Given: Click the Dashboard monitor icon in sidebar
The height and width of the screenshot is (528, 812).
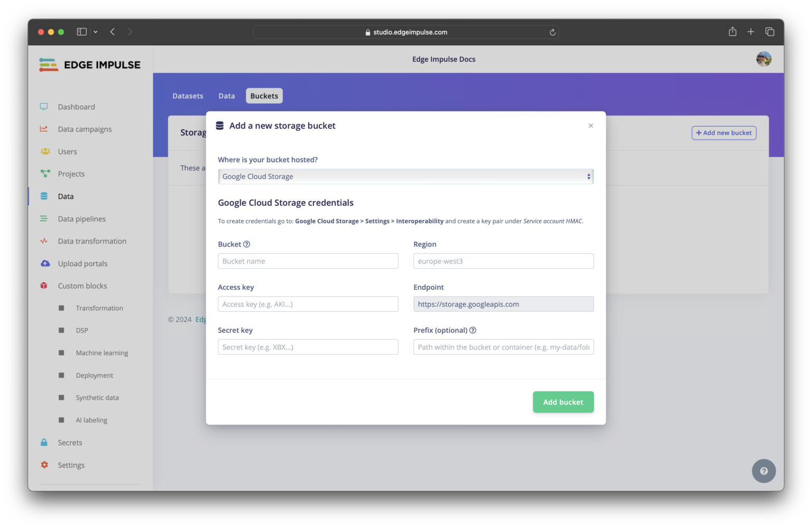Looking at the screenshot, I should click(44, 107).
